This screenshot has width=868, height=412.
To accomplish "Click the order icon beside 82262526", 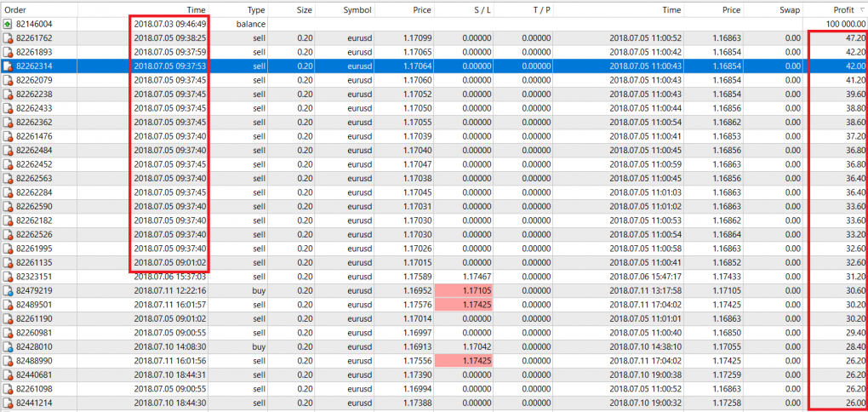I will [x=7, y=234].
